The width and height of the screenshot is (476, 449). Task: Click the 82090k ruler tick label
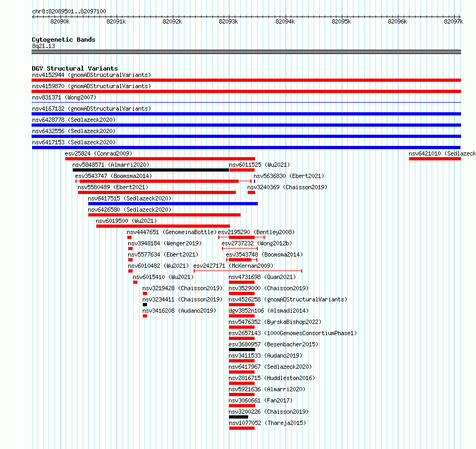(x=60, y=21)
